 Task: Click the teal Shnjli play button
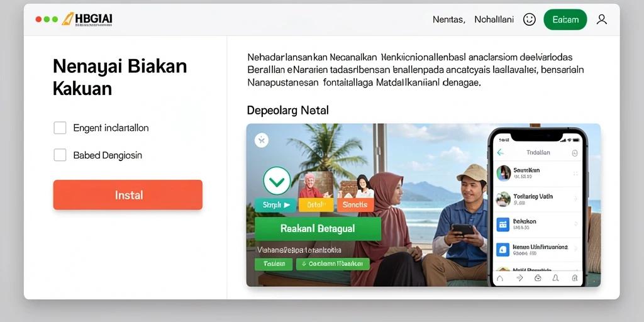[x=275, y=205]
